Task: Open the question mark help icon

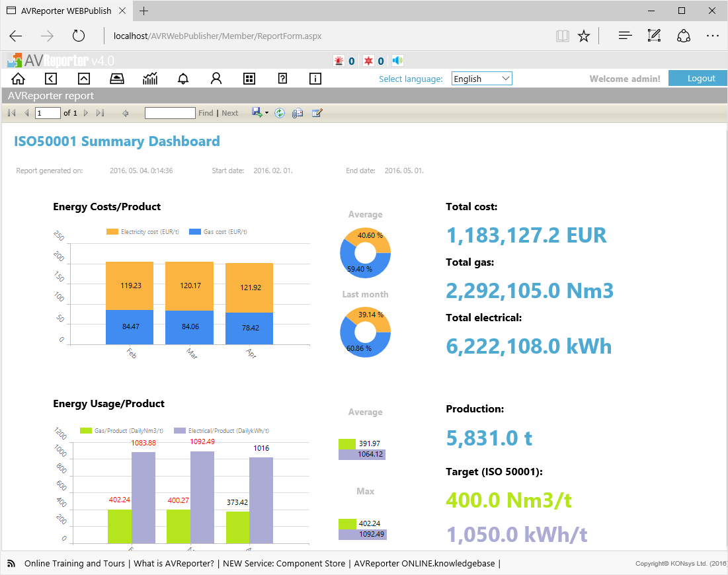Action: 282,79
